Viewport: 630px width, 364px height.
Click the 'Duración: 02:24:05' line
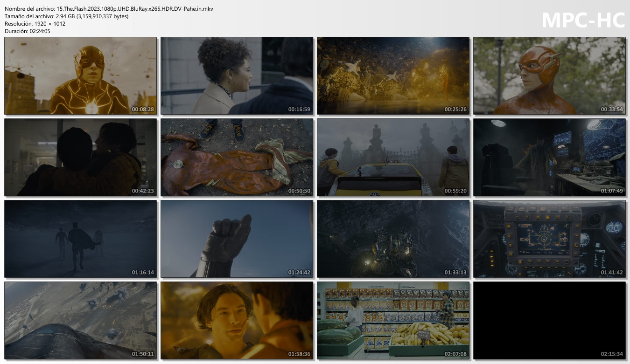[x=28, y=31]
